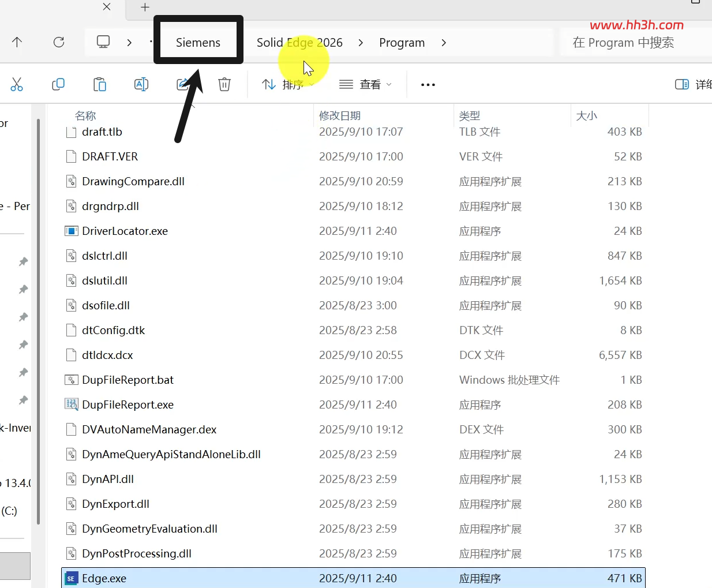Refresh the current folder view

(x=59, y=42)
